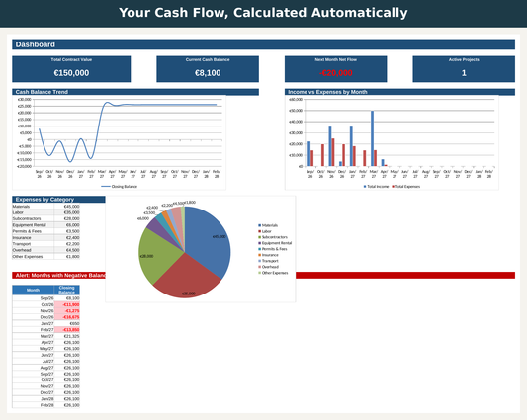Select the Total Income legend entry
This screenshot has width=527, height=420.
pos(376,186)
